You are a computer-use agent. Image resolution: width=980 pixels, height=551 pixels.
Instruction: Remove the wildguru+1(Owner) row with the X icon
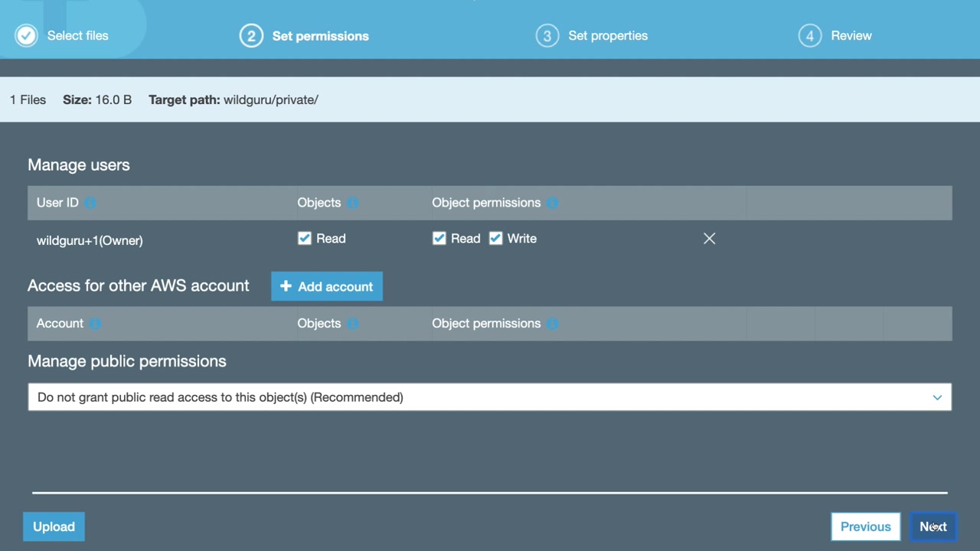[x=710, y=239]
